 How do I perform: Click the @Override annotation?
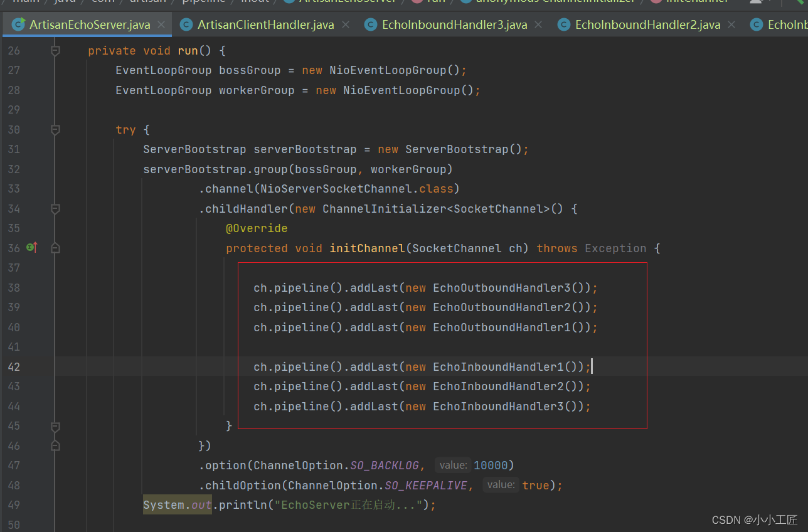(x=257, y=228)
